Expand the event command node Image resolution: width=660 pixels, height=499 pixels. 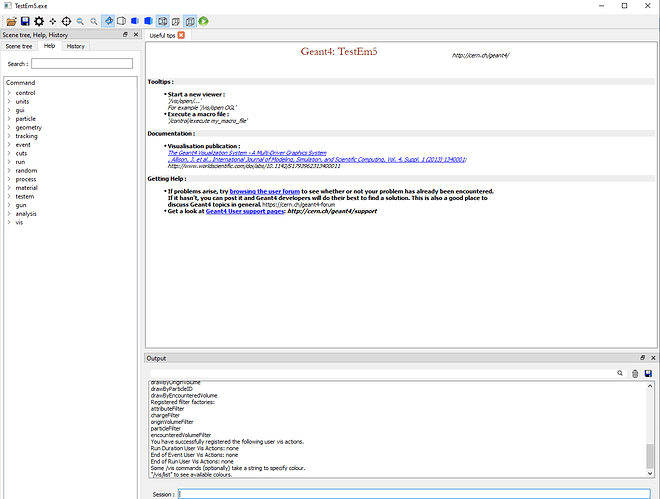tap(9, 144)
